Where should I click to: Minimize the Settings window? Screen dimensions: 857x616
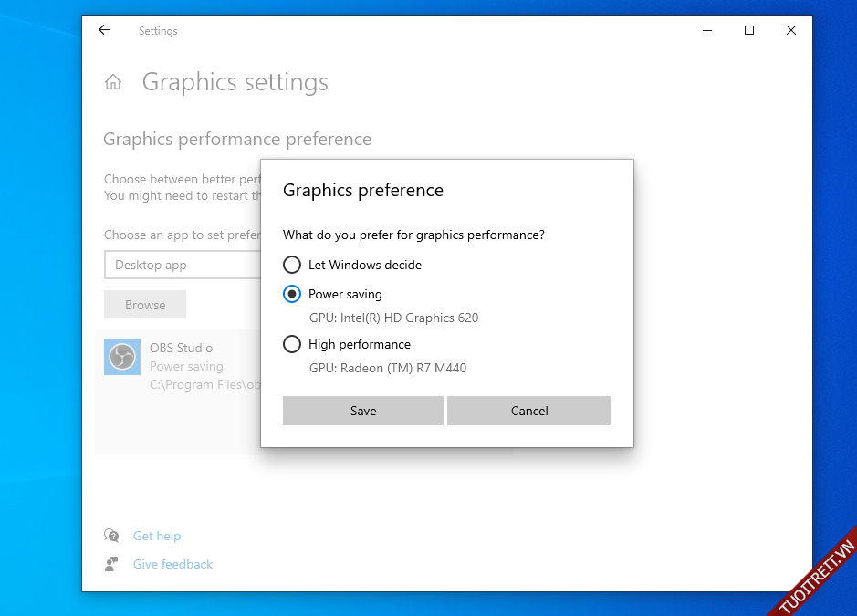[707, 30]
